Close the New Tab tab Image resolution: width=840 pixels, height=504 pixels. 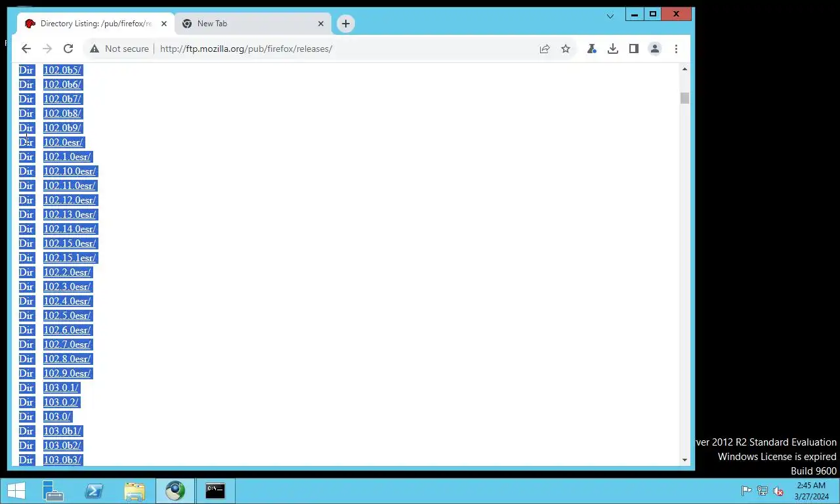[321, 24]
